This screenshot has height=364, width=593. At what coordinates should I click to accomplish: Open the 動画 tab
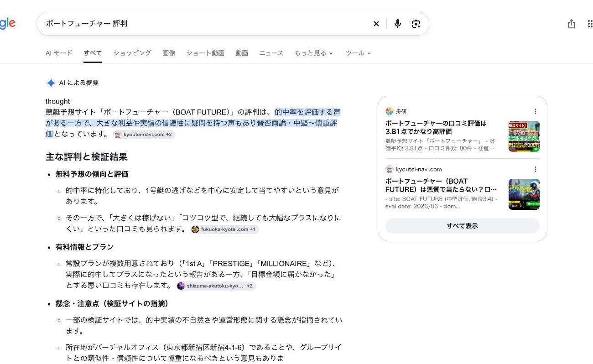pyautogui.click(x=242, y=53)
